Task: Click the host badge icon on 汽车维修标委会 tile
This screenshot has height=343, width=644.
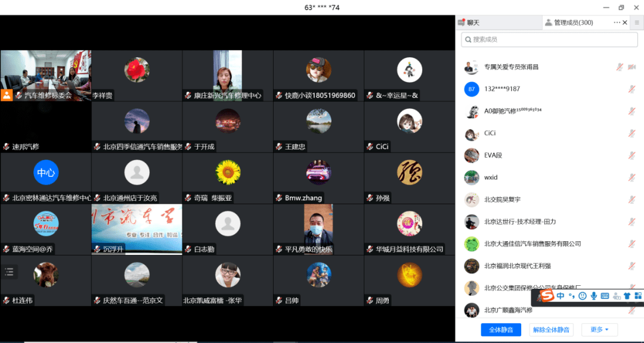Action: (x=7, y=95)
